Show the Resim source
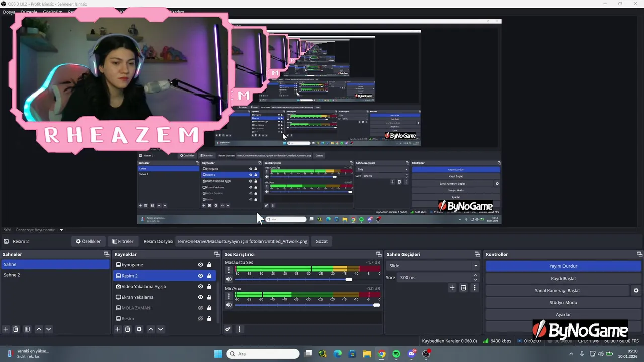This screenshot has height=362, width=644. [x=200, y=318]
